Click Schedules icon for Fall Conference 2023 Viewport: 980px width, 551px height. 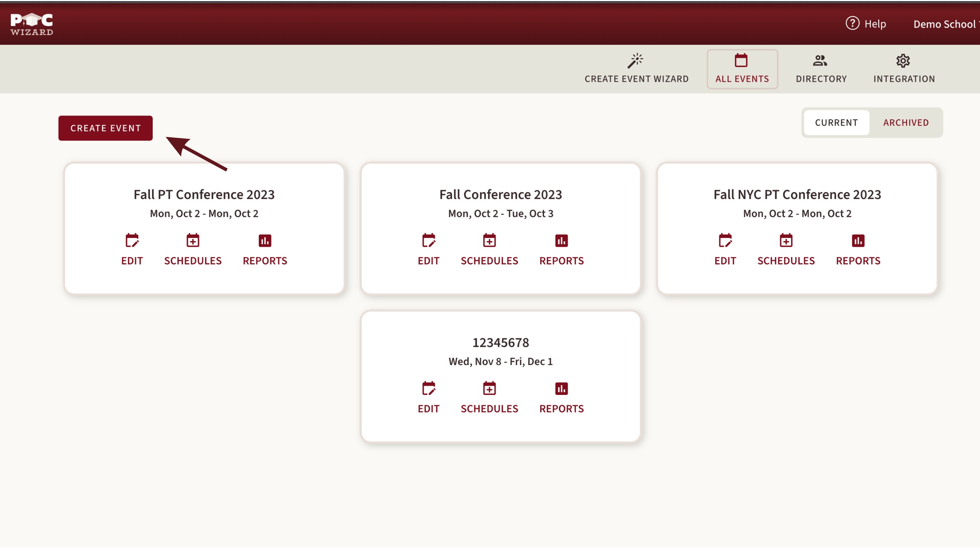[x=490, y=241]
